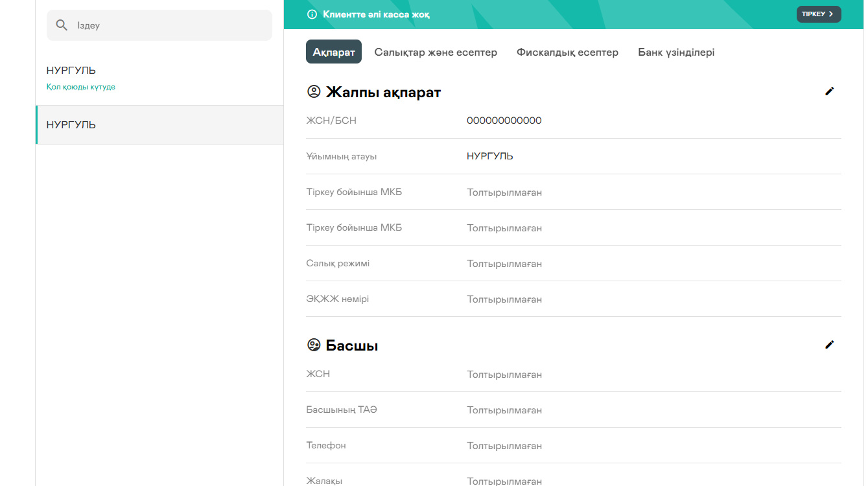Switch to Салықтар және есептер tab
The image size is (868, 486).
[x=436, y=52]
